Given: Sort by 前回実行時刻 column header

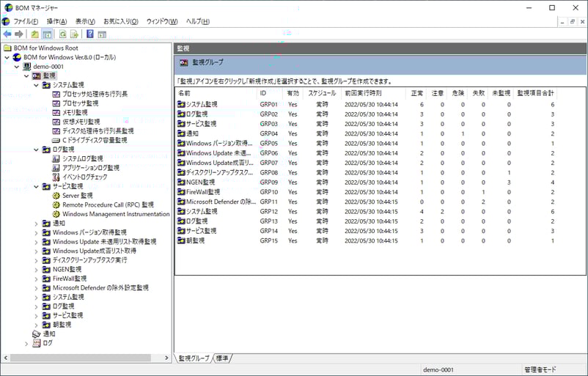Looking at the screenshot, I should (x=373, y=93).
